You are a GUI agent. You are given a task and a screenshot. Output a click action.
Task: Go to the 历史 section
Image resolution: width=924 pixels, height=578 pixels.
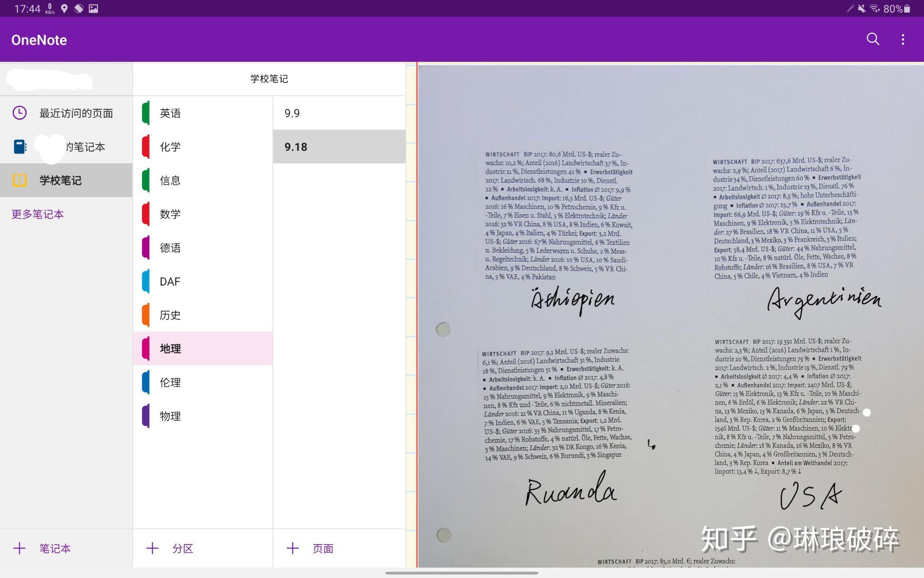pos(170,315)
